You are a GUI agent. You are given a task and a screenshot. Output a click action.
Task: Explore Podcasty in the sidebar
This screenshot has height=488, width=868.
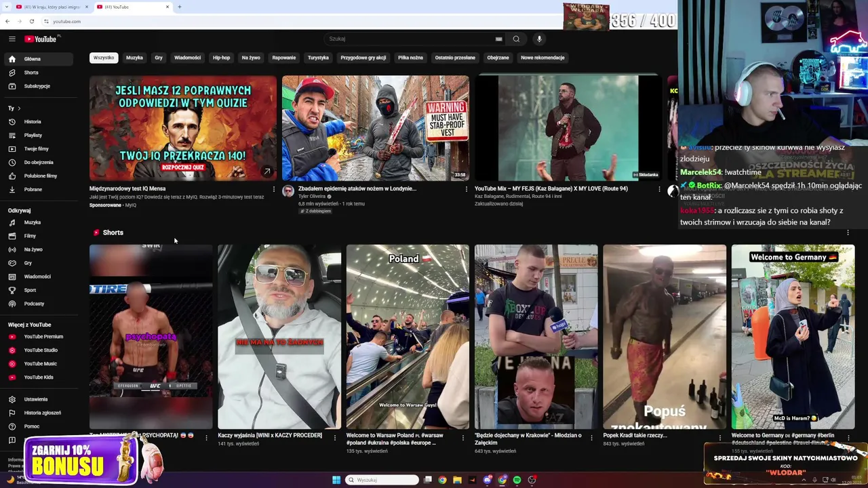[38, 304]
